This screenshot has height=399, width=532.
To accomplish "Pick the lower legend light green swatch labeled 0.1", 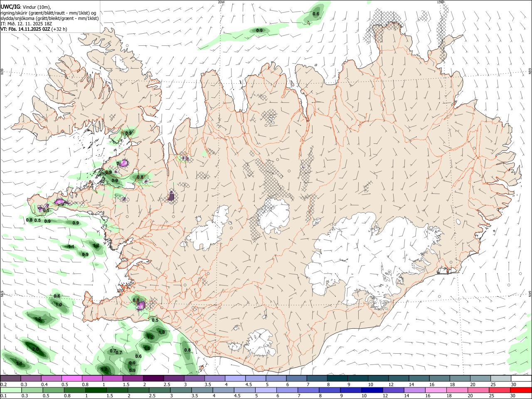I will [11, 390].
